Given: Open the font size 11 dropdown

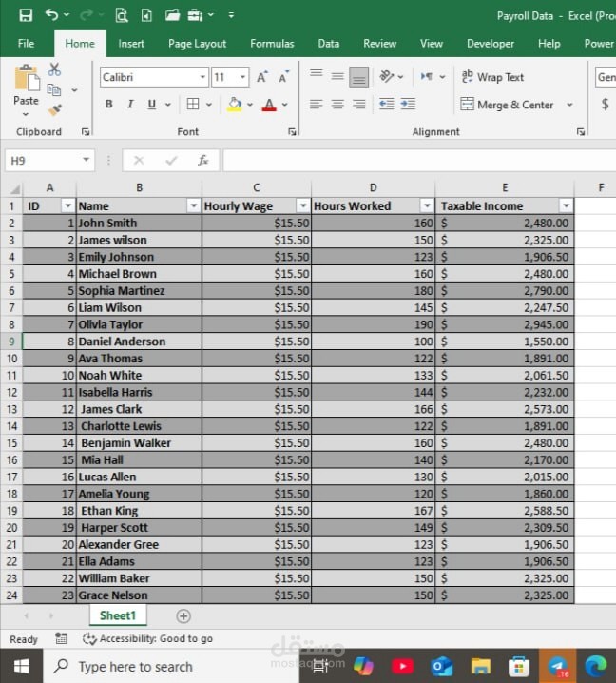Looking at the screenshot, I should coord(243,77).
